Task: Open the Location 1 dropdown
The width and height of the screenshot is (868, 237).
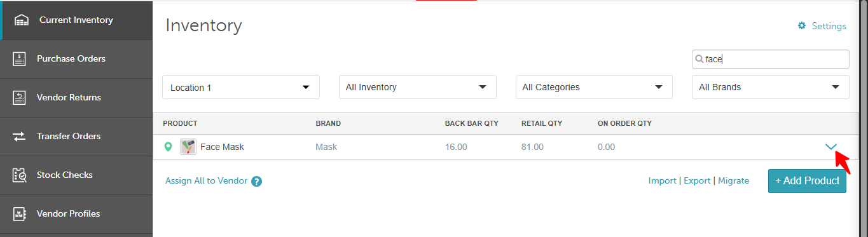Action: pyautogui.click(x=241, y=87)
